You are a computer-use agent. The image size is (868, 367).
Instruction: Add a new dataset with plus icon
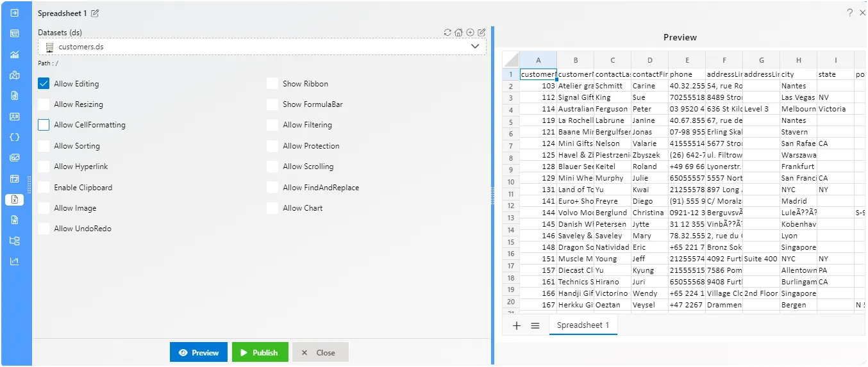click(x=470, y=33)
